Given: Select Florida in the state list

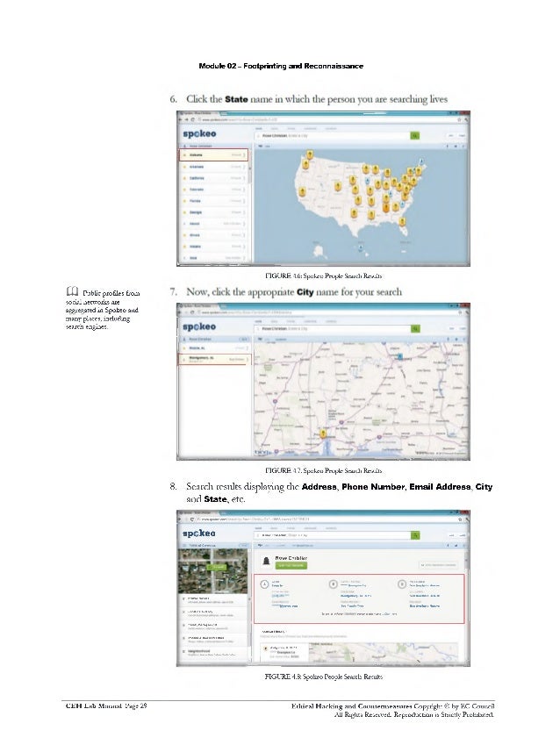Looking at the screenshot, I should [213, 201].
